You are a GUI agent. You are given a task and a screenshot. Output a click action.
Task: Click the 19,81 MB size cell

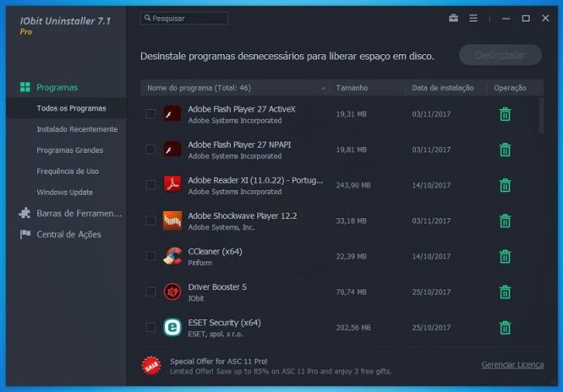pyautogui.click(x=351, y=150)
